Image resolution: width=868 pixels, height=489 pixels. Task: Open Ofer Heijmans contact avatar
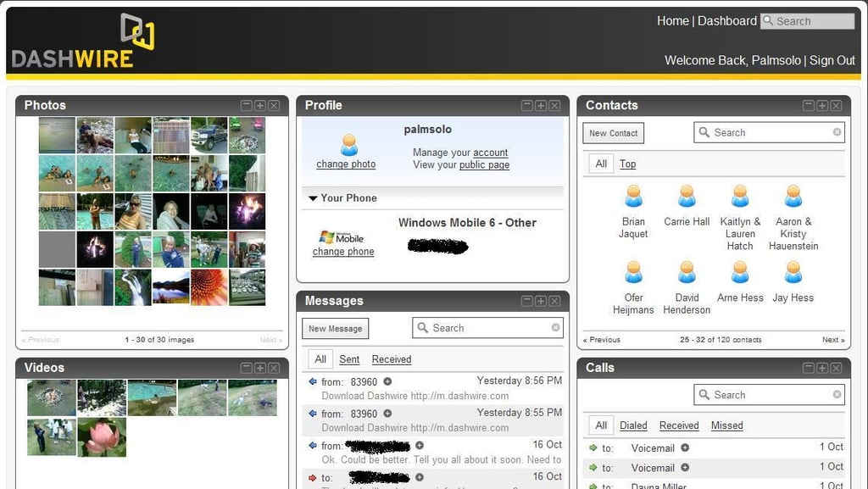[x=633, y=272]
